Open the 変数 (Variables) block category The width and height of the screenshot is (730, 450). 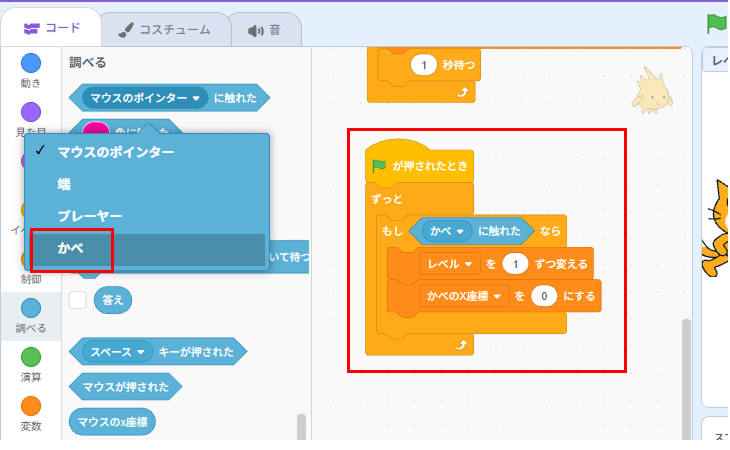click(x=31, y=406)
